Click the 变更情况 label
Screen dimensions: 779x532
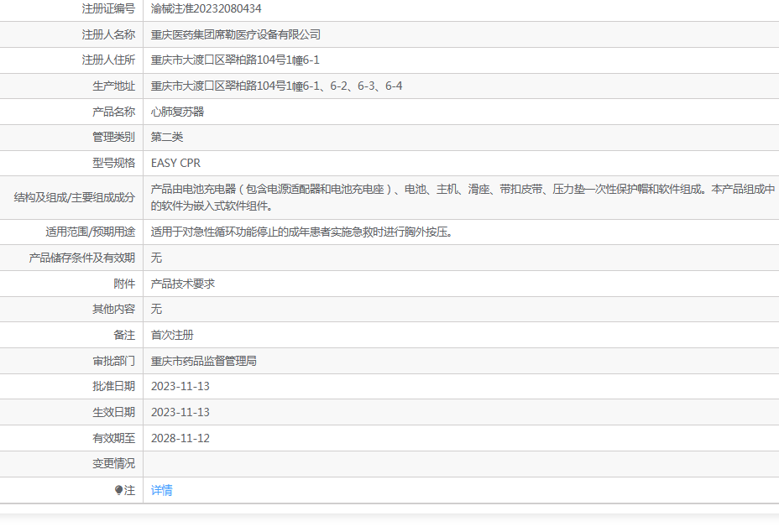[114, 463]
